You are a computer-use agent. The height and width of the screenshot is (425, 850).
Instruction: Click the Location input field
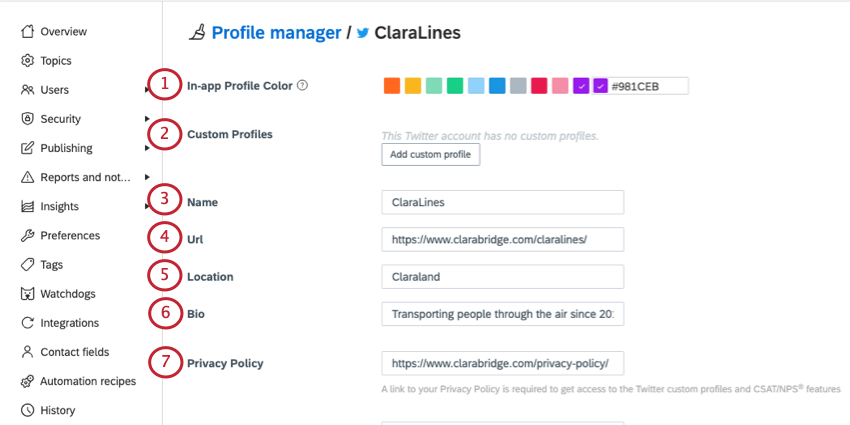[503, 277]
